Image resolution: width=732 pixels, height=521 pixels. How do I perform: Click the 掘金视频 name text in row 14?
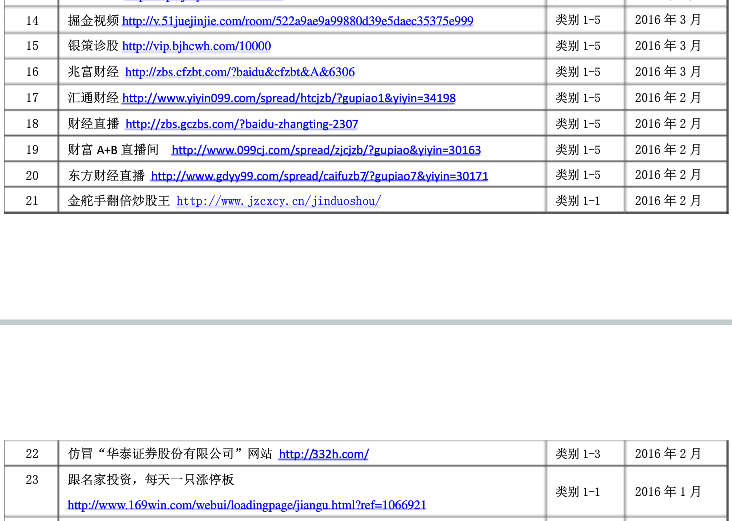point(93,21)
